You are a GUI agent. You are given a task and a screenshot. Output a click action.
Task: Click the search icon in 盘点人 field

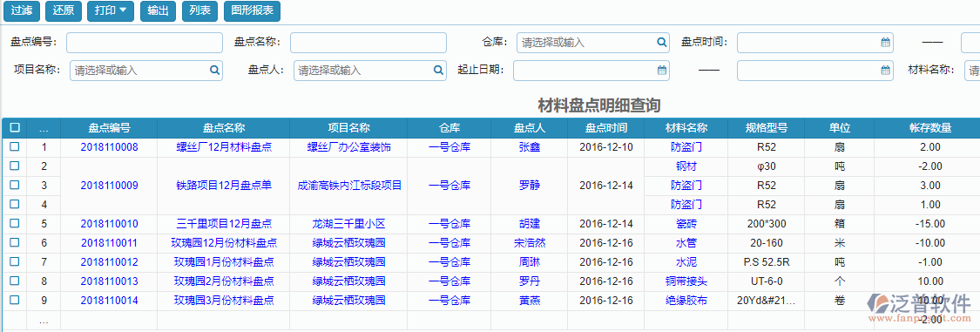pyautogui.click(x=438, y=70)
